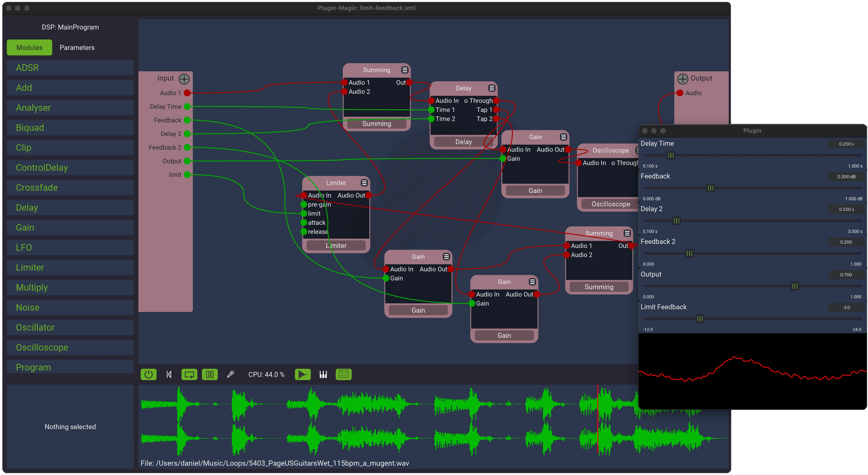The height and width of the screenshot is (475, 868).
Task: Open the Delay node's hamburger menu
Action: 492,88
